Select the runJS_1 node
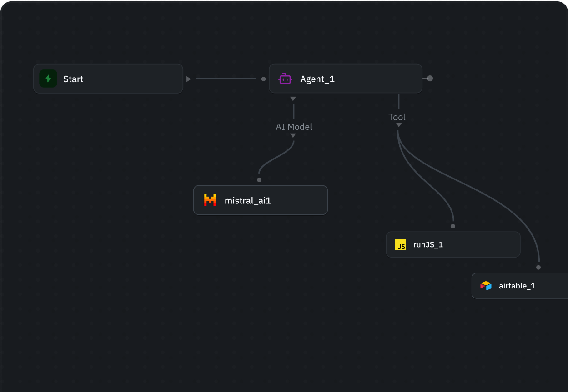The width and height of the screenshot is (568, 392). 453,244
